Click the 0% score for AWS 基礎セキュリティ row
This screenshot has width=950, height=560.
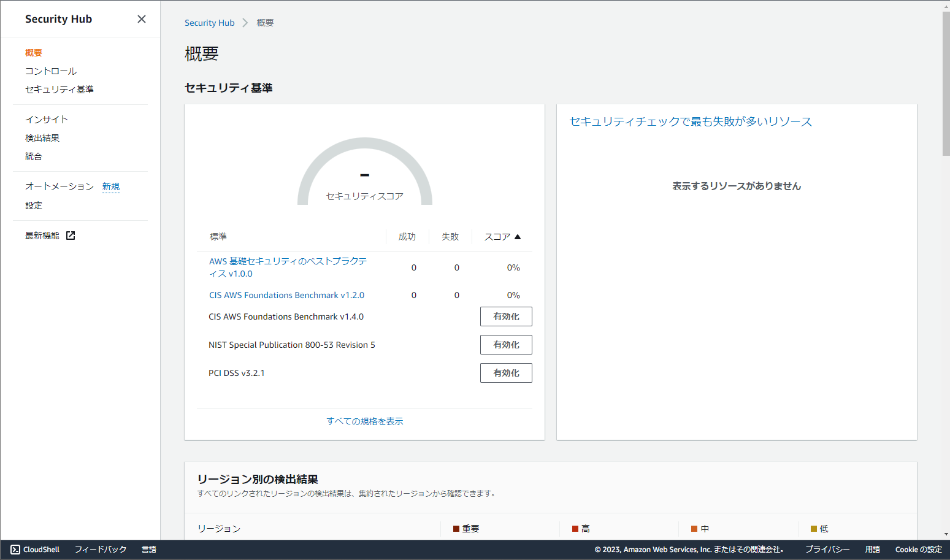513,267
